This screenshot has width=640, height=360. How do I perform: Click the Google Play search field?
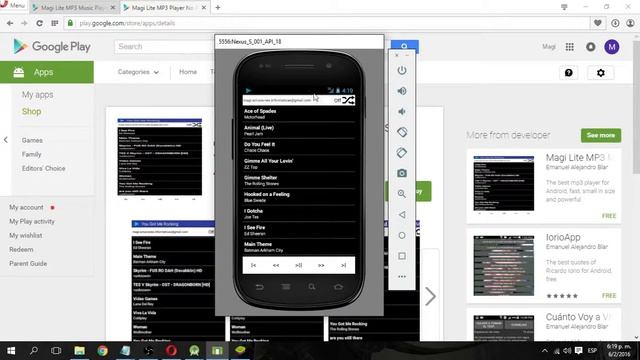tap(164, 47)
